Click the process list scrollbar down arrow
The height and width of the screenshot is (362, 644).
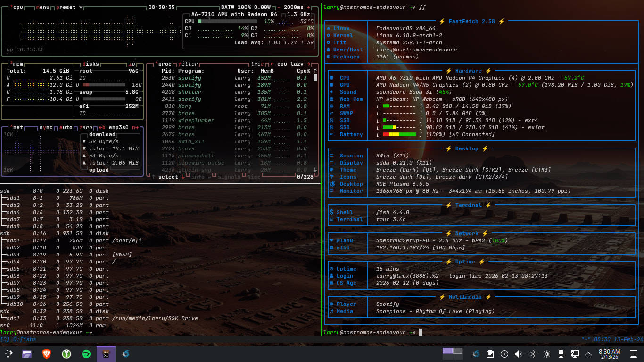(x=315, y=170)
